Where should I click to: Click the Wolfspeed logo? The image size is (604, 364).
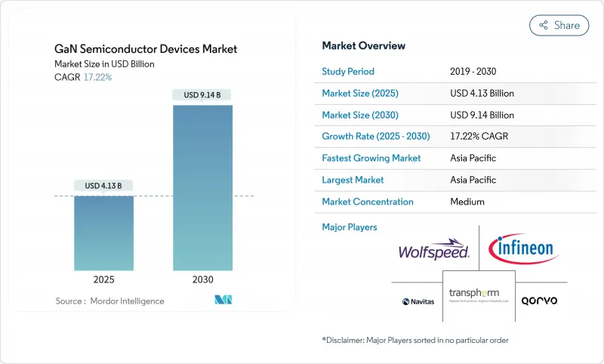[435, 251]
